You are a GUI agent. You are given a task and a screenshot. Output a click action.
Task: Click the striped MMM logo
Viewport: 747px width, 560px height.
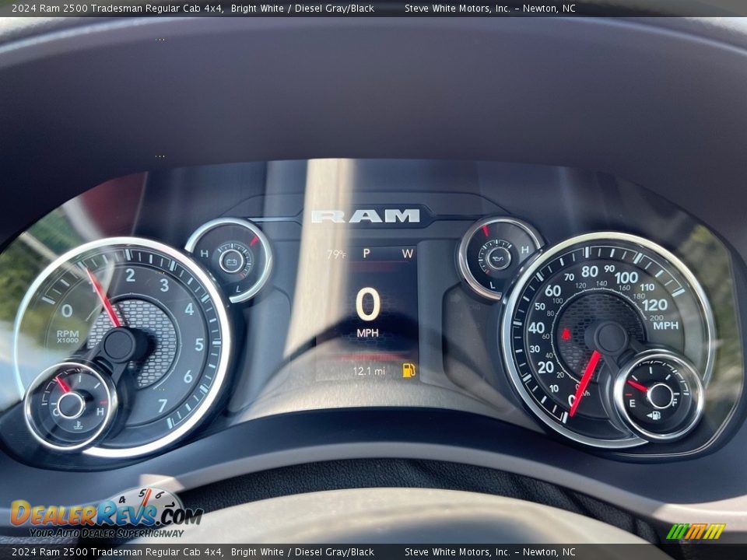696,531
